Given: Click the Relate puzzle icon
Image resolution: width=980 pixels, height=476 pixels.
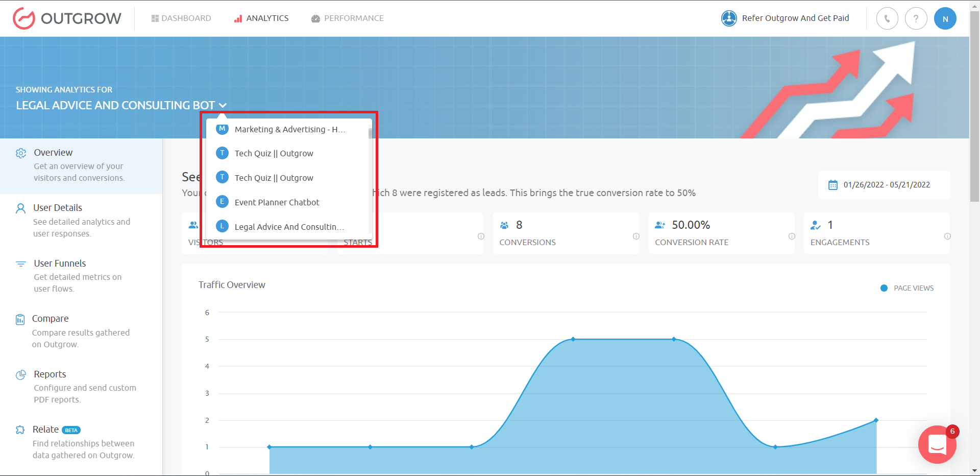Looking at the screenshot, I should 20,430.
